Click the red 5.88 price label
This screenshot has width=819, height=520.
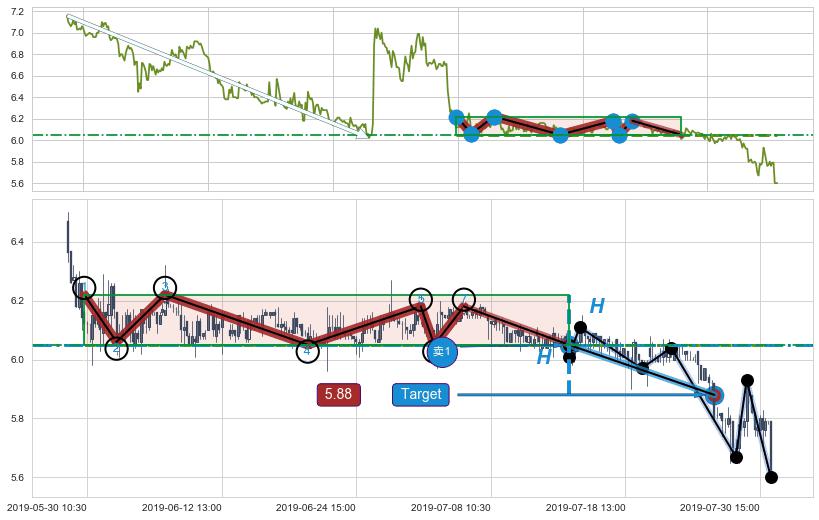pos(338,394)
